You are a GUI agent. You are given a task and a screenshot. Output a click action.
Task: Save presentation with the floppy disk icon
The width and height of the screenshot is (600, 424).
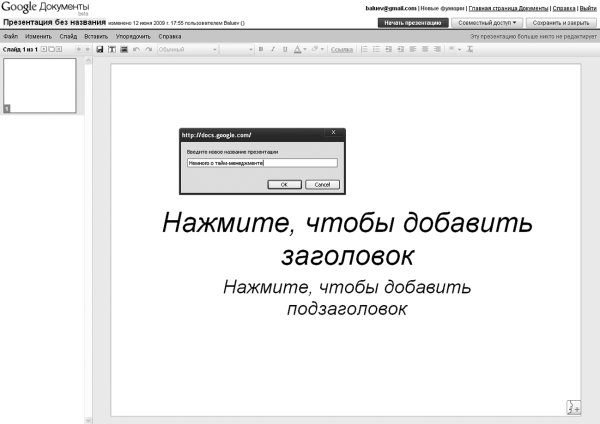(99, 49)
